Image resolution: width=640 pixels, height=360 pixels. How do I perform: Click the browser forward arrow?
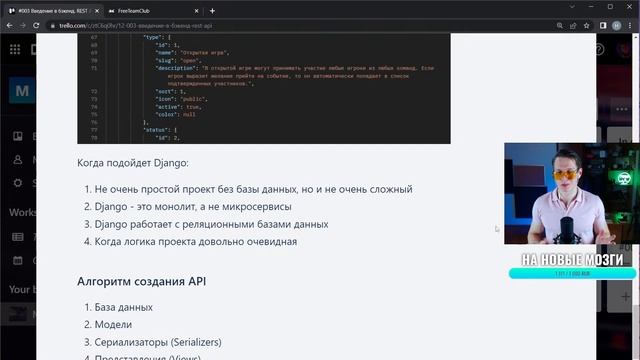tap(23, 25)
